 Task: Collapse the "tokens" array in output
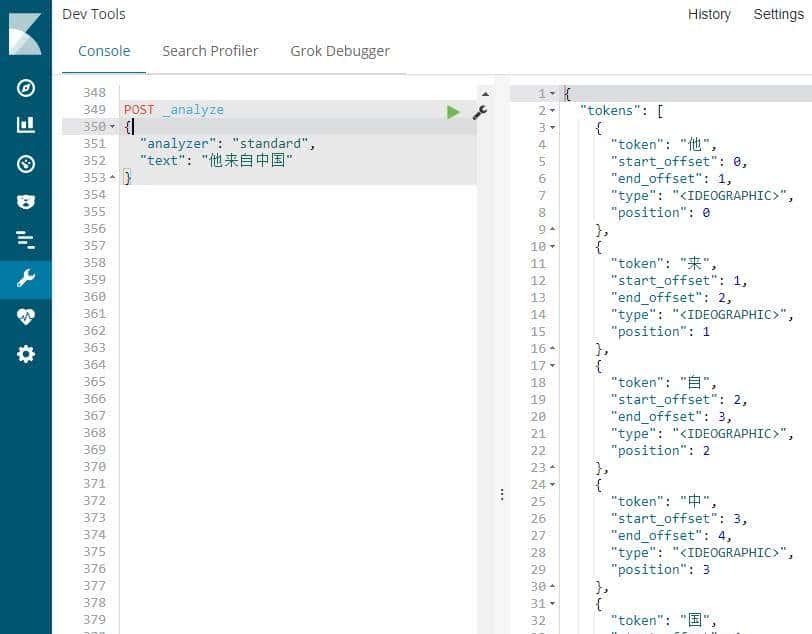[x=553, y=110]
